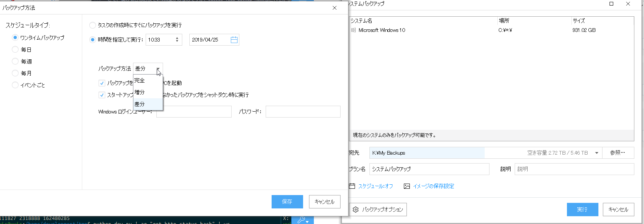The image size is (644, 224).
Task: Select the Microsoft Windows 10 system row
Action: pyautogui.click(x=491, y=30)
